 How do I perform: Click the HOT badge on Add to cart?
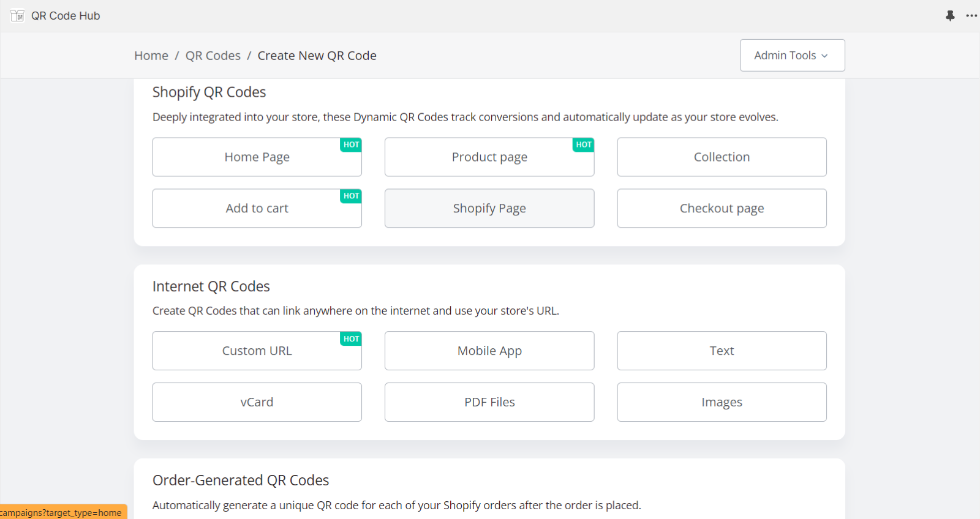[x=351, y=196]
